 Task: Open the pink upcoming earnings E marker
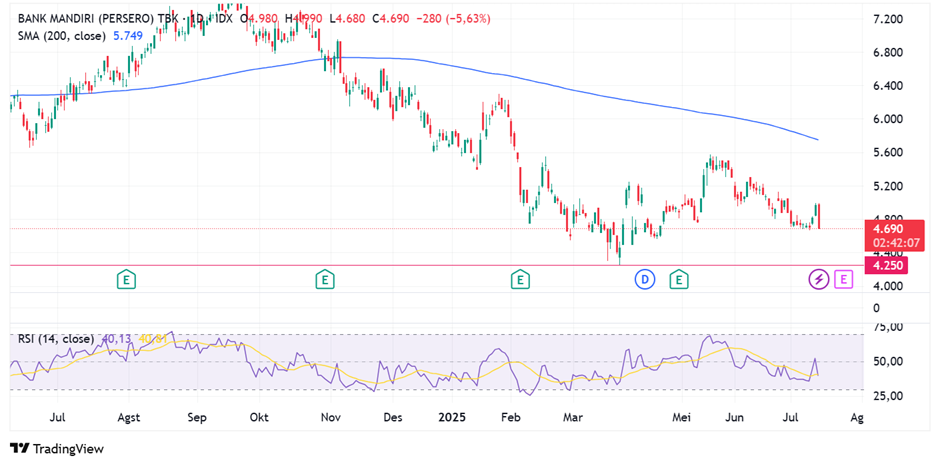coord(843,279)
